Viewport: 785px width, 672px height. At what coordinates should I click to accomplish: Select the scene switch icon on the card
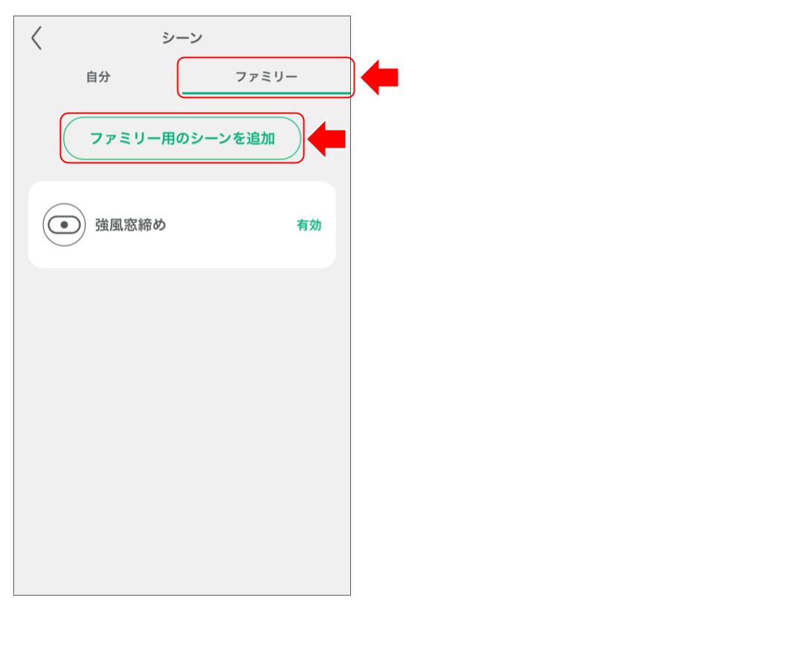(x=63, y=224)
